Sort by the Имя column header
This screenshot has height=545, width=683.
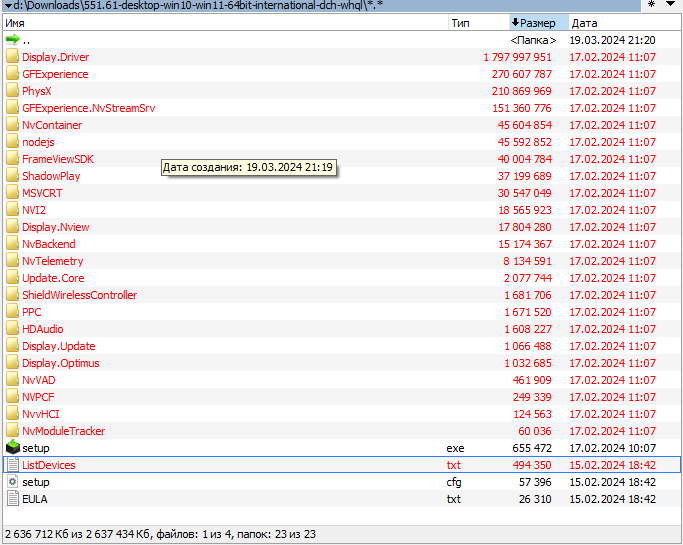point(226,23)
